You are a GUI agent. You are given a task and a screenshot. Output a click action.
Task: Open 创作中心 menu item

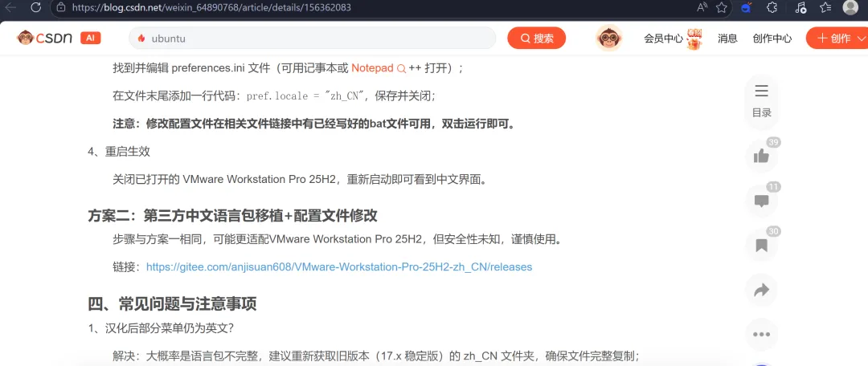tap(772, 39)
